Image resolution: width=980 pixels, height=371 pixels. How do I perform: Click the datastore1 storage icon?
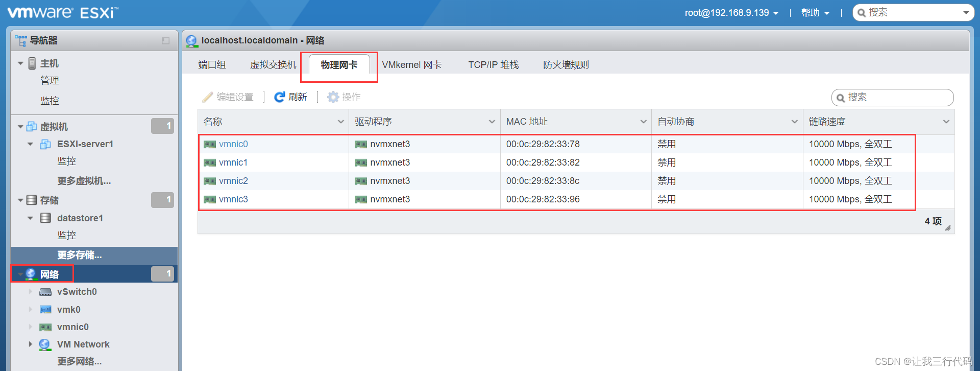[x=45, y=218]
